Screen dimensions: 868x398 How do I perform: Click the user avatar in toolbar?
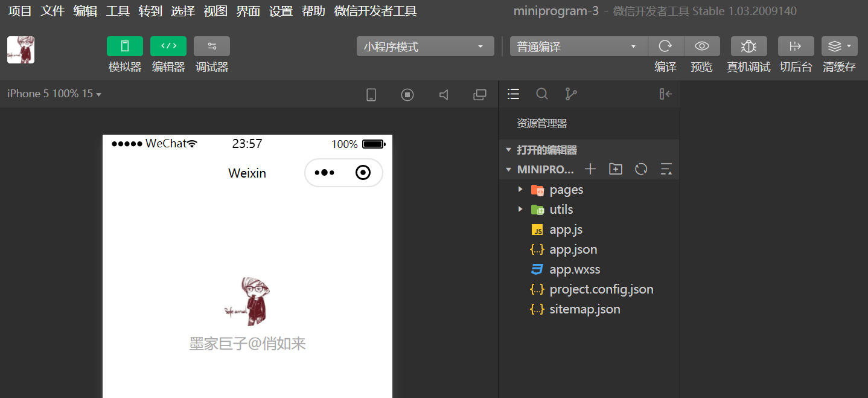21,50
